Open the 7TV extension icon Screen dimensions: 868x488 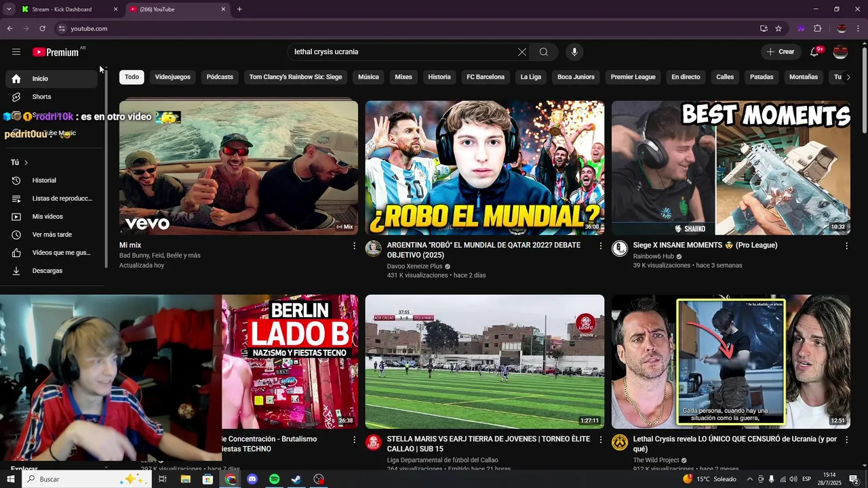click(x=802, y=28)
